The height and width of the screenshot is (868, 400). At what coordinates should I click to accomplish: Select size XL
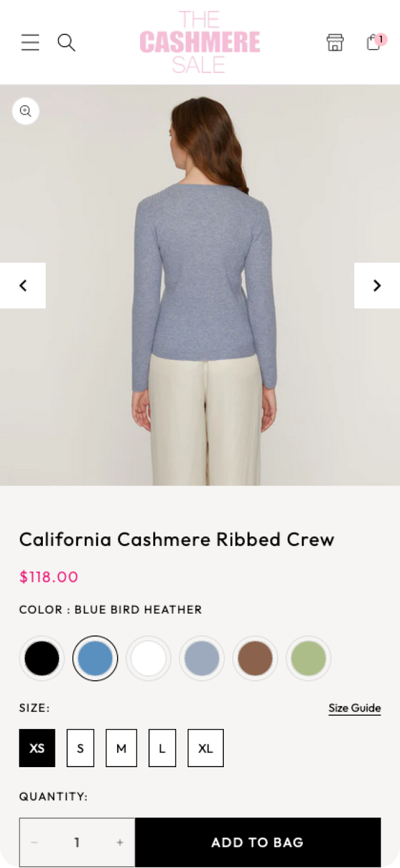coord(206,748)
